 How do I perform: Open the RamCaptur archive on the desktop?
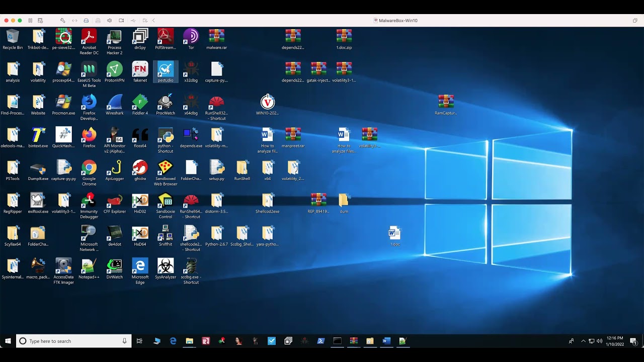click(446, 105)
